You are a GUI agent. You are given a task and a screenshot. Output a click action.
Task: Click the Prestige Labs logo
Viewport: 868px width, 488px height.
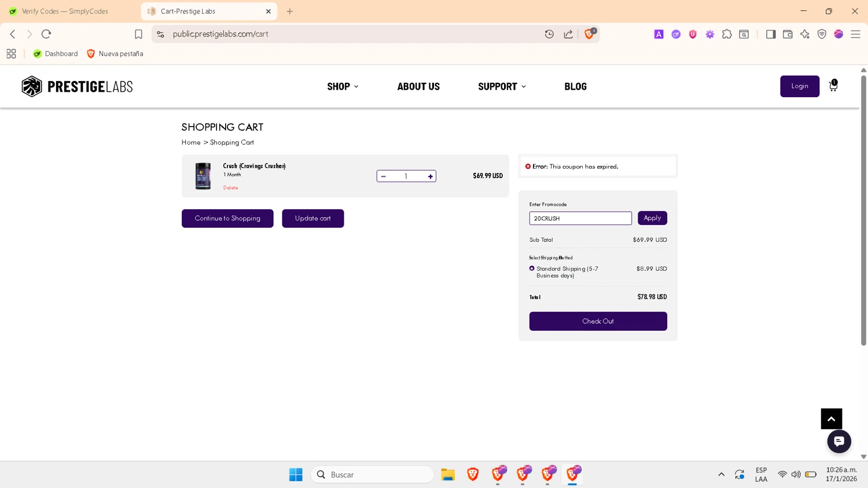point(77,86)
